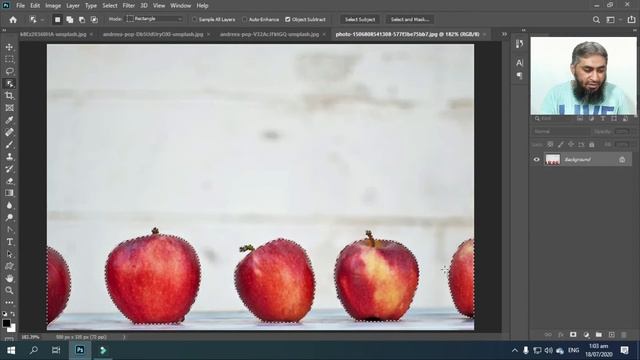Open the layer Fill dropdown

tap(622, 144)
